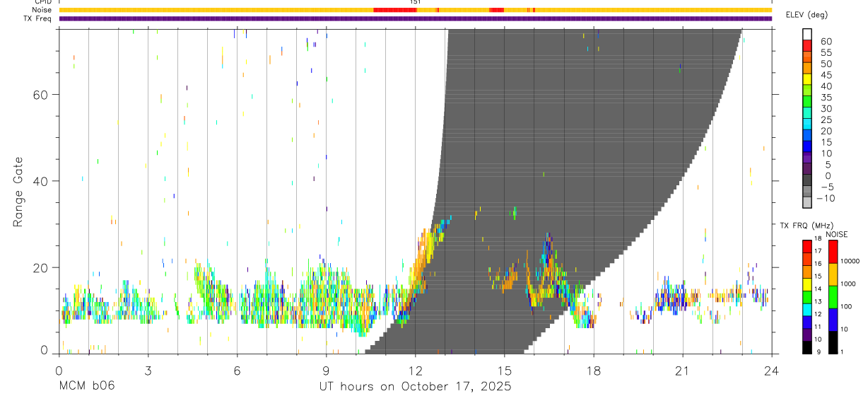Click the purple TX Freq status bar strip
The height and width of the screenshot is (401, 868).
(x=415, y=18)
